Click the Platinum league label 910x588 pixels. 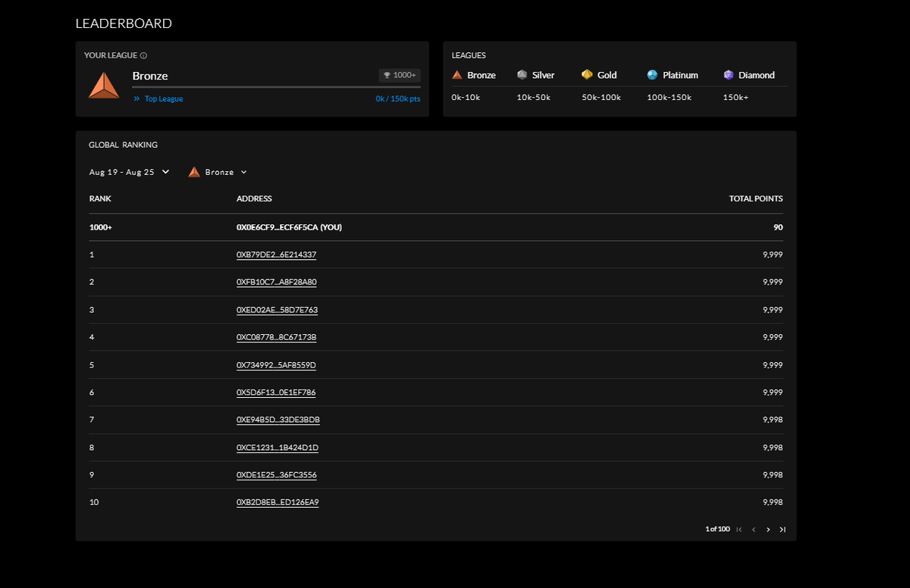[680, 75]
